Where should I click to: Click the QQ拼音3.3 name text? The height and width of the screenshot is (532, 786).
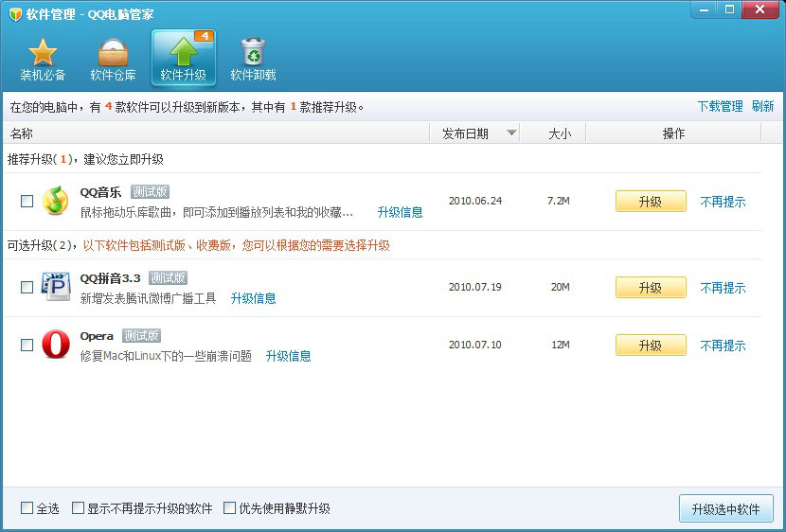point(110,278)
